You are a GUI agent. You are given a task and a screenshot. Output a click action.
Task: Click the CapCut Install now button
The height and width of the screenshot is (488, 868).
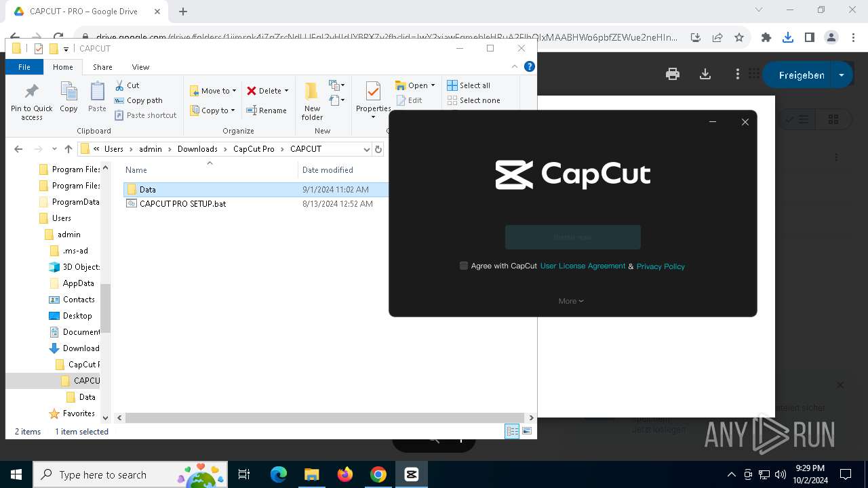tap(573, 237)
